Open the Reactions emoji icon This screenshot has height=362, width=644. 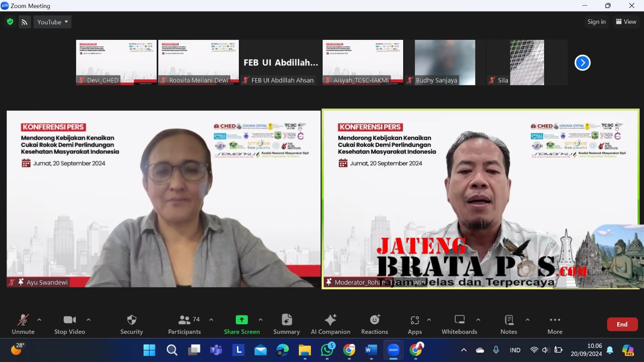tap(375, 320)
